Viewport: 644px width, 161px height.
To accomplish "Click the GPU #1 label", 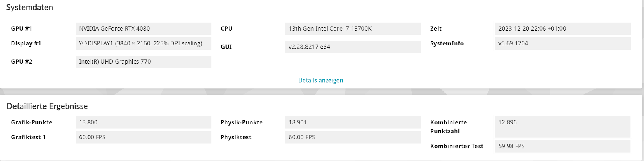I will 22,29.
